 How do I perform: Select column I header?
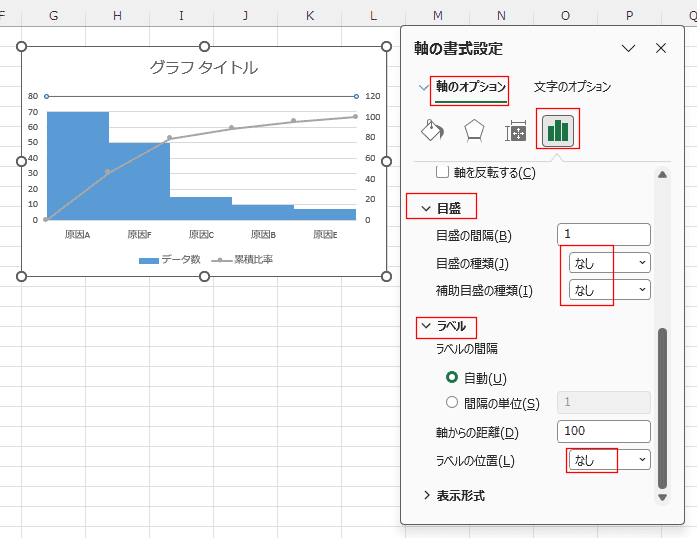(181, 16)
